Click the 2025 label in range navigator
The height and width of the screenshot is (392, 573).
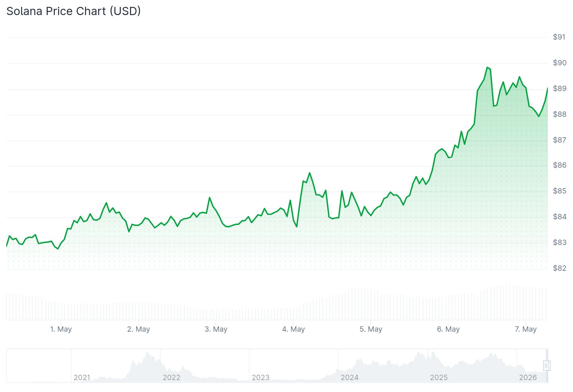coord(439,377)
